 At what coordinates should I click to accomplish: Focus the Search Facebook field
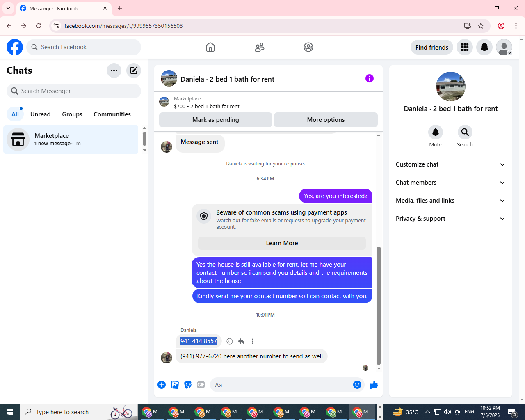click(x=84, y=47)
